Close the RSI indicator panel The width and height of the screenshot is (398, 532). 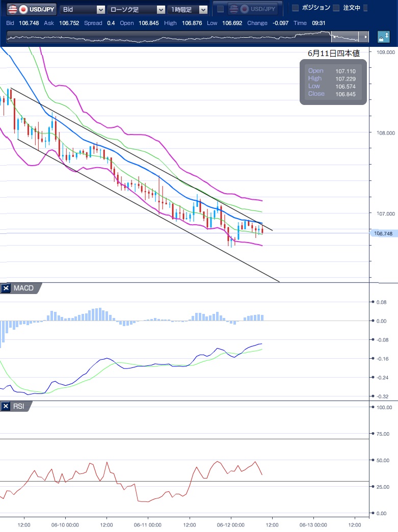[x=6, y=406]
